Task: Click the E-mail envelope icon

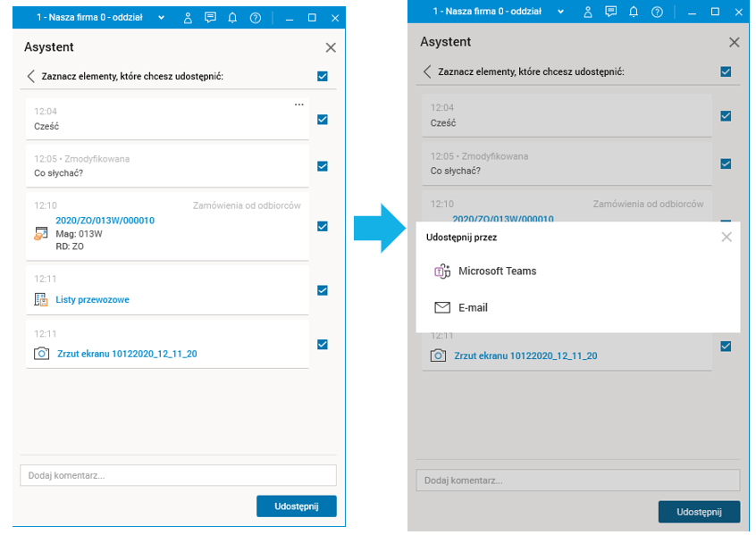Action: click(442, 307)
